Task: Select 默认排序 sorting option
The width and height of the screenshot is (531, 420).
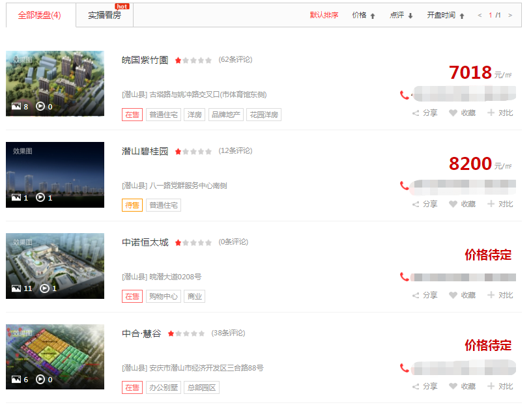Action: (x=324, y=15)
